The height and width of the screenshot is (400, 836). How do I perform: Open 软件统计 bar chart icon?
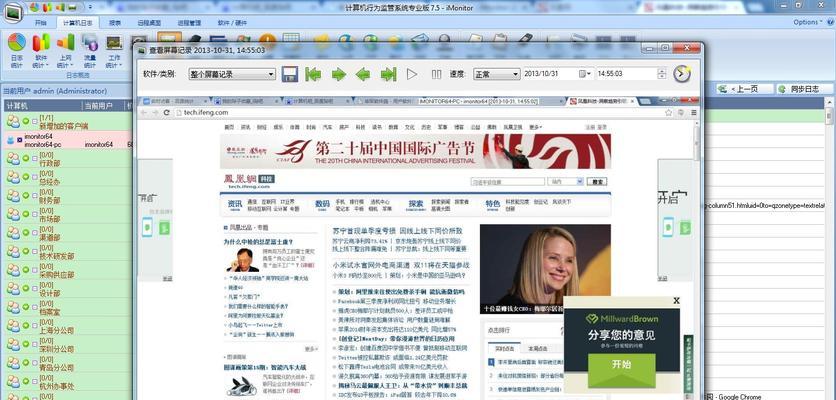pyautogui.click(x=41, y=43)
